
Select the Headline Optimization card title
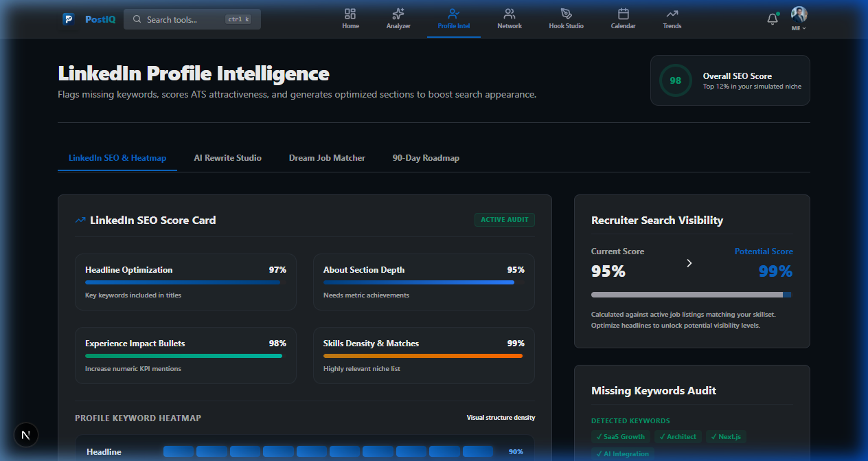coord(129,270)
